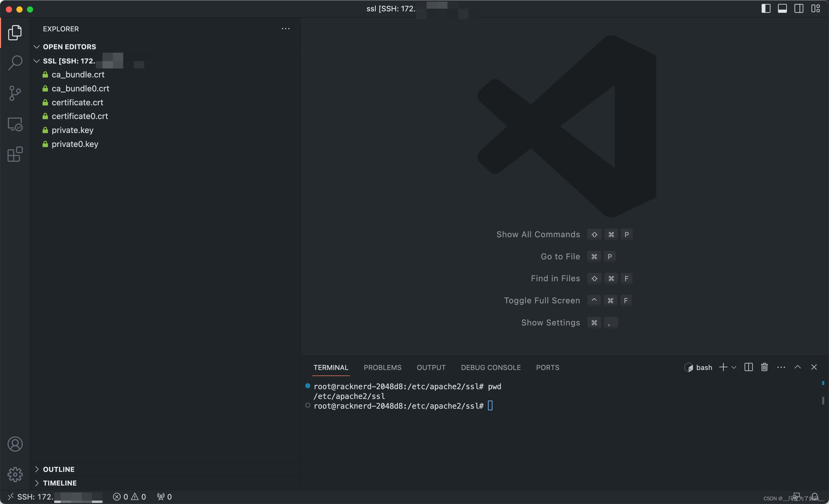Open forwarded ports status bar item
This screenshot has height=504, width=829.
click(165, 497)
